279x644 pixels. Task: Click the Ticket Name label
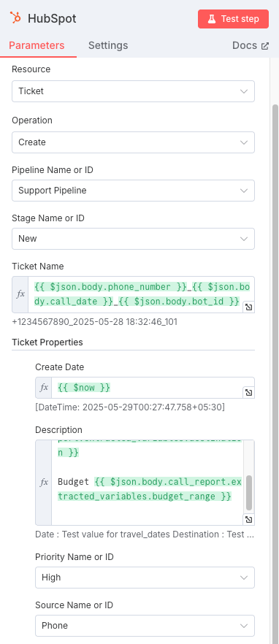tap(38, 266)
